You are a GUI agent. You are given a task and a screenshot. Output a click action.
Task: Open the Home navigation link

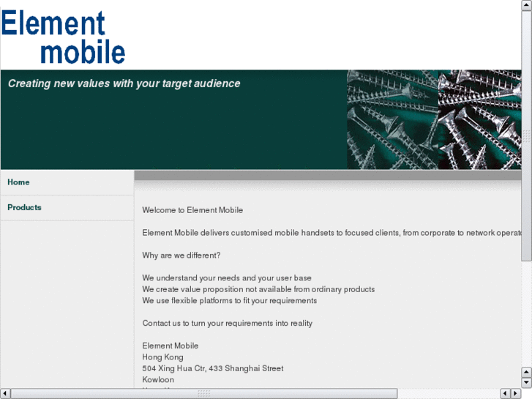(x=18, y=182)
